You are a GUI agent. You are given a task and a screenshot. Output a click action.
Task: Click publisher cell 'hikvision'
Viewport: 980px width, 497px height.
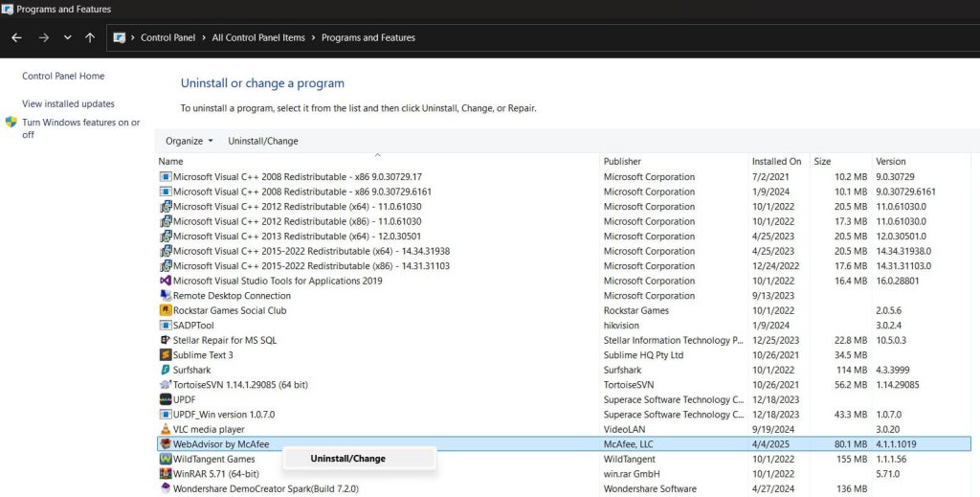point(621,325)
